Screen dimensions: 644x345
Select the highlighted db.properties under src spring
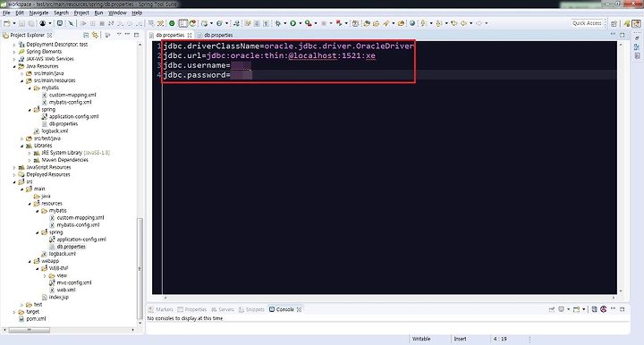[71, 247]
